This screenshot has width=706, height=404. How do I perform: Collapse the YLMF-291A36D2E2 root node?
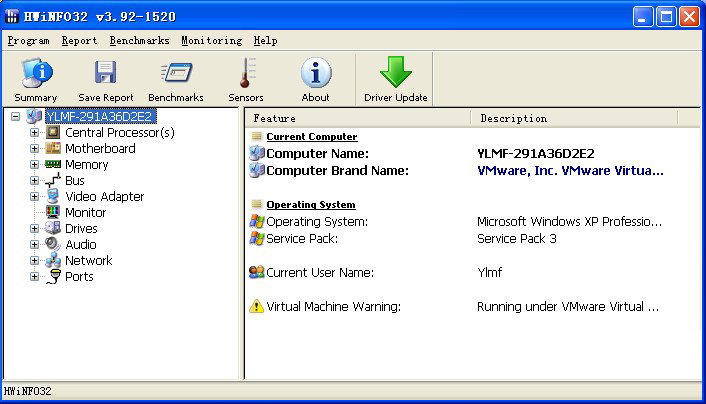pyautogui.click(x=16, y=117)
